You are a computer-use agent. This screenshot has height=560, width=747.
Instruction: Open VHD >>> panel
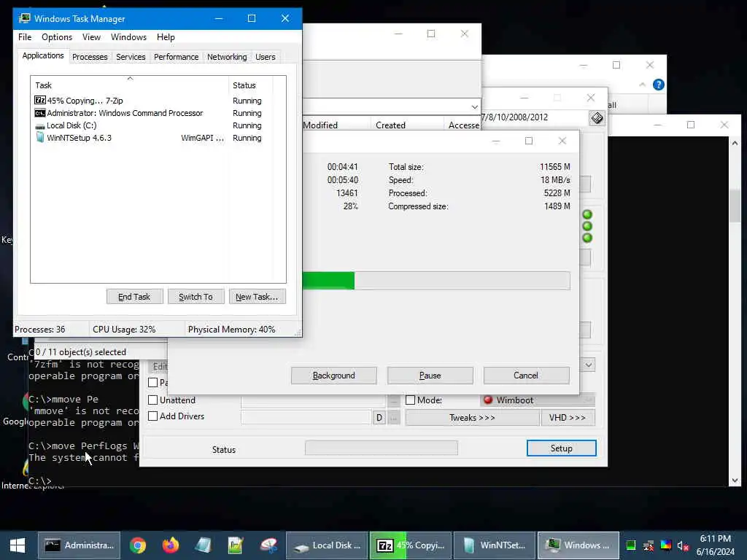(568, 418)
